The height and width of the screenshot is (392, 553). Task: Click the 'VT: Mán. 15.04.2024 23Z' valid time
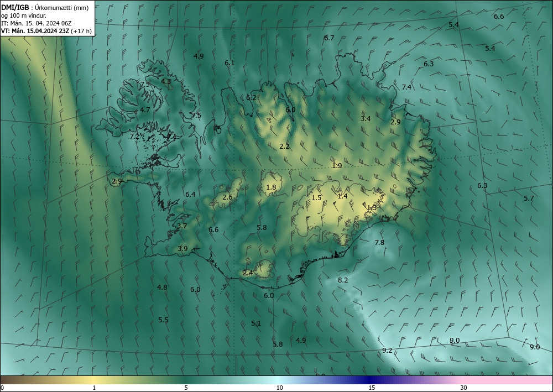[35, 31]
